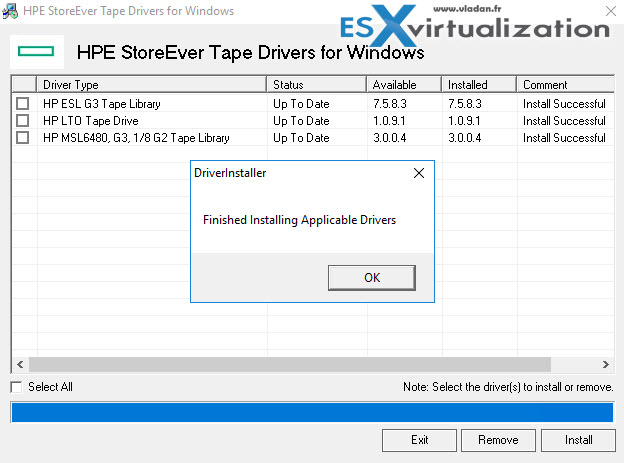Toggle the Select All checkbox
The width and height of the screenshot is (624, 463).
[16, 387]
